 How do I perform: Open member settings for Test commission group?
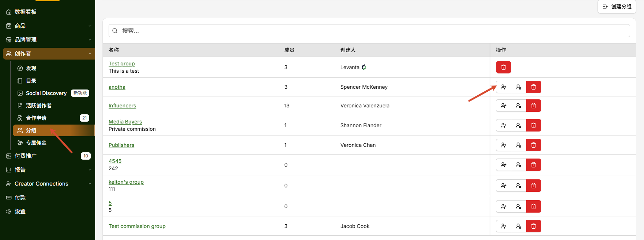coord(519,226)
